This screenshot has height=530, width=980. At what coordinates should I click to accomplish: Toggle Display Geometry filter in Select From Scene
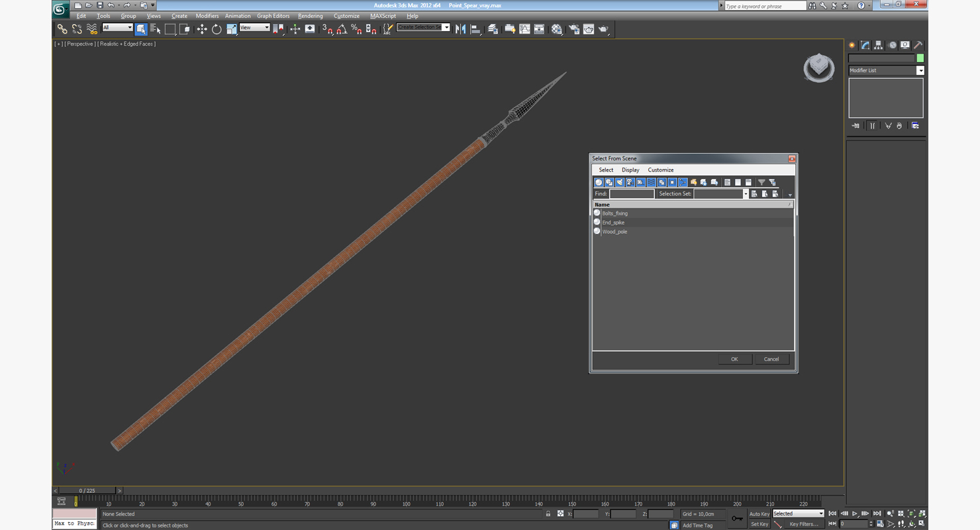(x=599, y=182)
